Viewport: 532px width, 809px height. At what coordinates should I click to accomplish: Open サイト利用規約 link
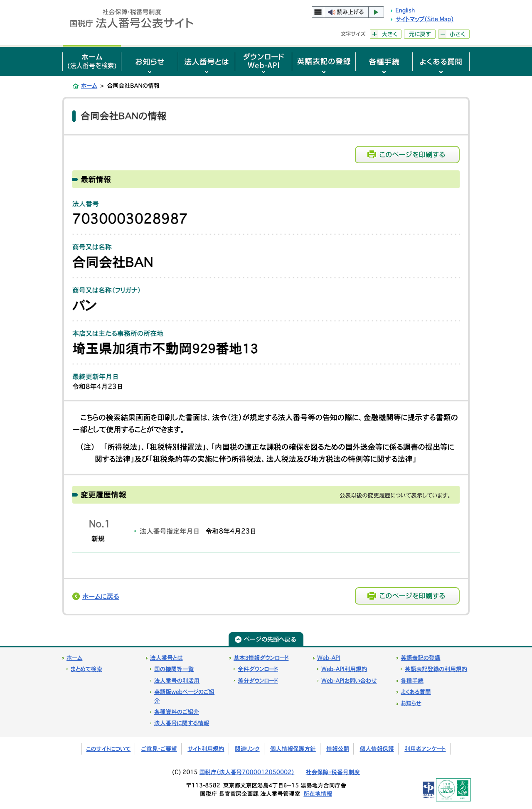pyautogui.click(x=206, y=749)
